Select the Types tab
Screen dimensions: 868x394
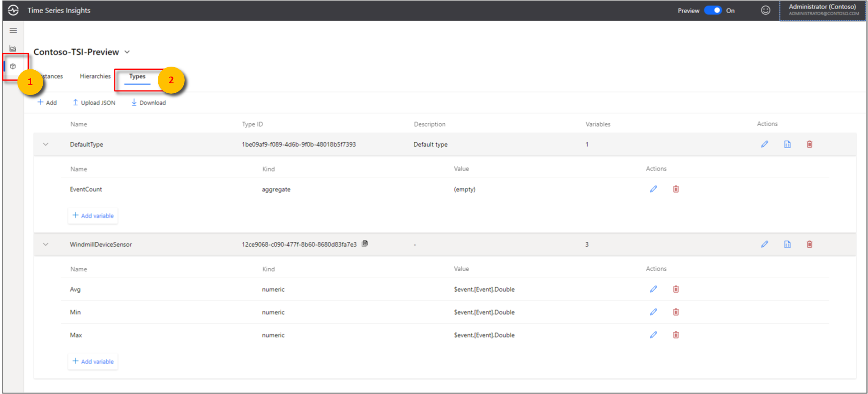[137, 77]
